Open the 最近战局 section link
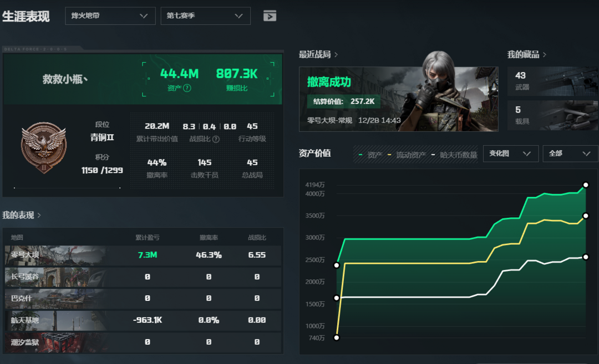The width and height of the screenshot is (599, 364). pos(318,54)
